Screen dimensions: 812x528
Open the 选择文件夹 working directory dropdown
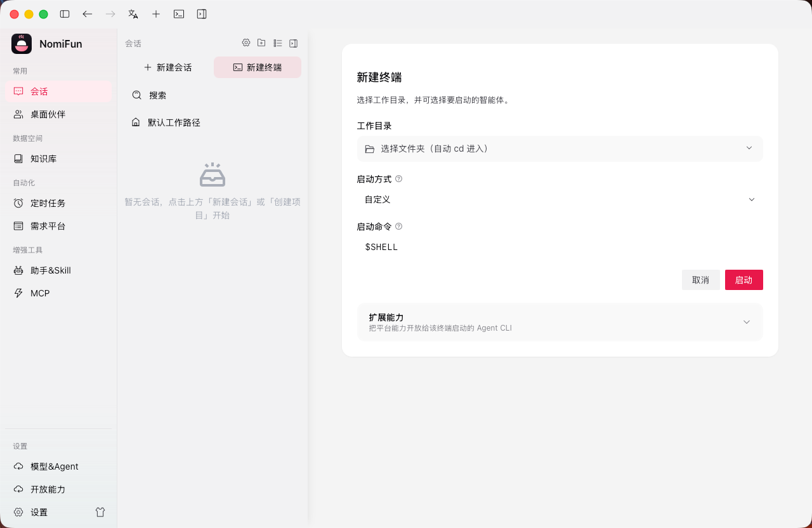coord(560,148)
